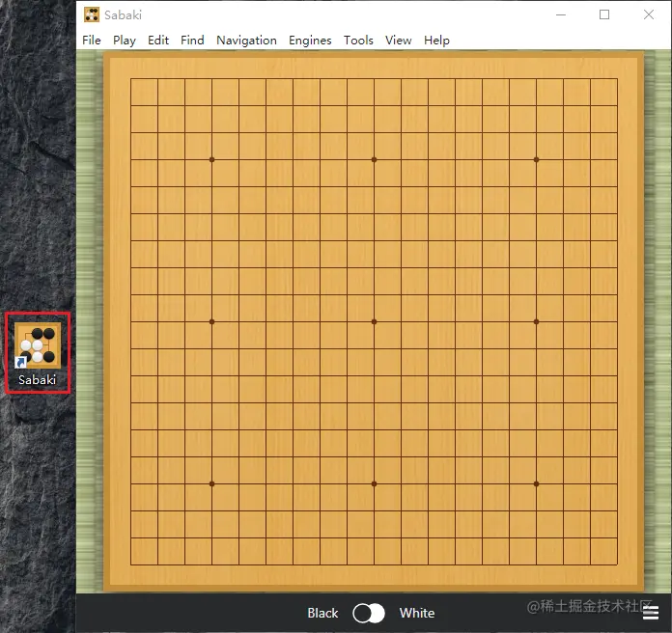
Task: Open the hamburger menu in the bottom bar
Action: (650, 613)
